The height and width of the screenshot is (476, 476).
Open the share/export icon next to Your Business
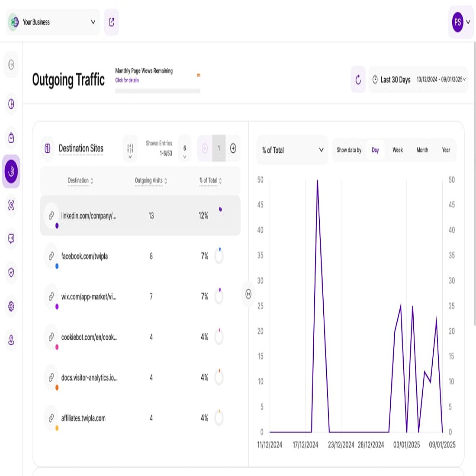click(x=111, y=22)
